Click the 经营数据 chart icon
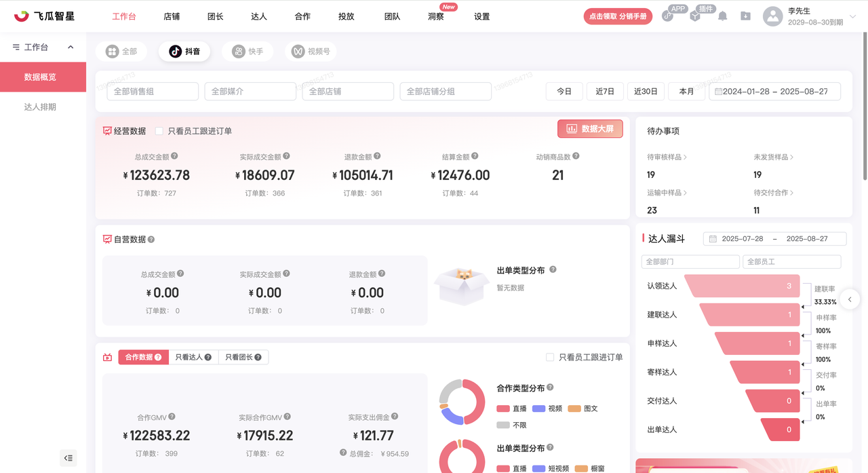The width and height of the screenshot is (868, 473). click(107, 131)
